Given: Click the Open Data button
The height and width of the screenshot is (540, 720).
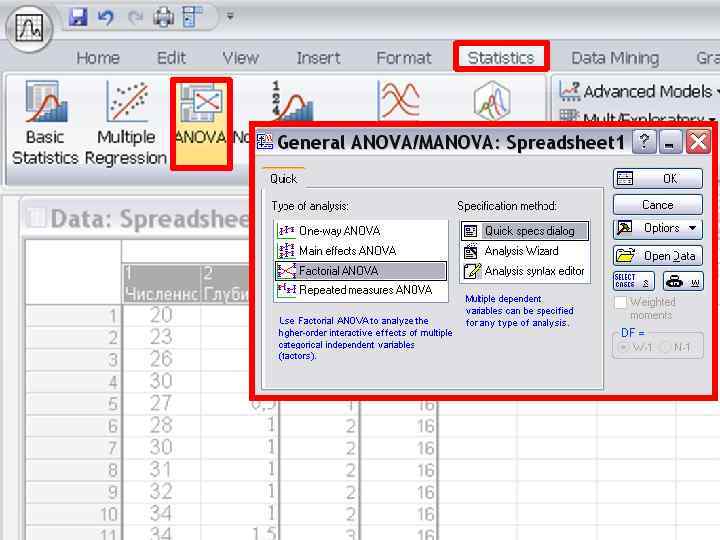Looking at the screenshot, I should (x=658, y=255).
